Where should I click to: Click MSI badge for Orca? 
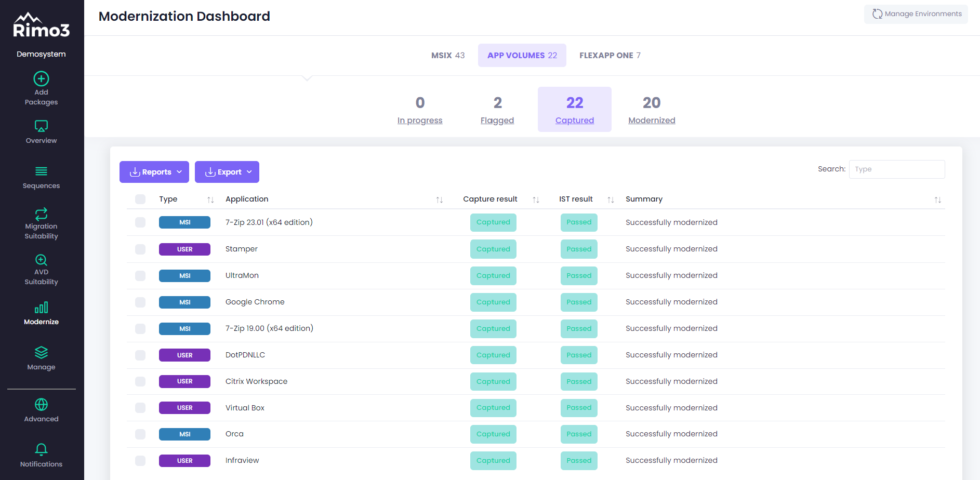coord(184,434)
